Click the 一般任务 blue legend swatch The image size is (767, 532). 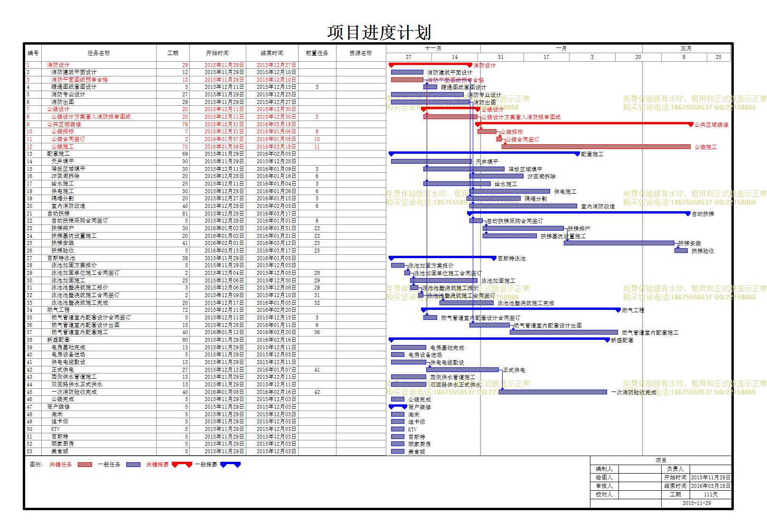133,465
